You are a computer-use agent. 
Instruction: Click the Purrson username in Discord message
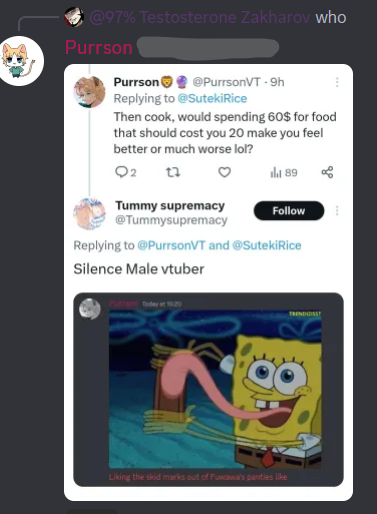(x=99, y=47)
